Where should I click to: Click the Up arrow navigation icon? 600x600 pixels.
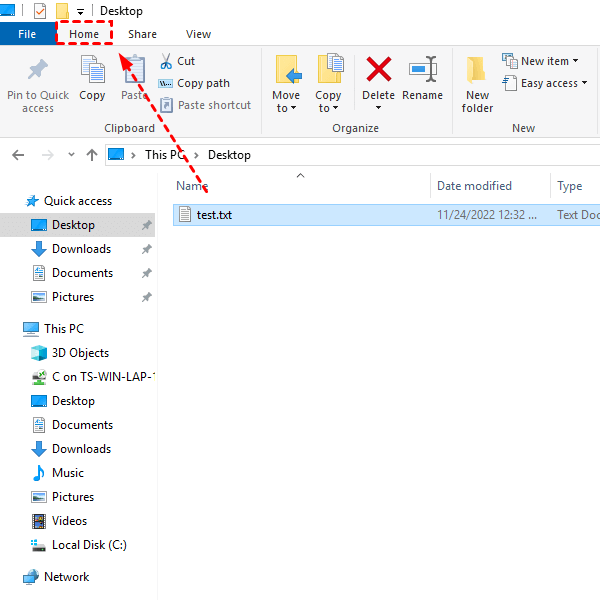coord(92,155)
